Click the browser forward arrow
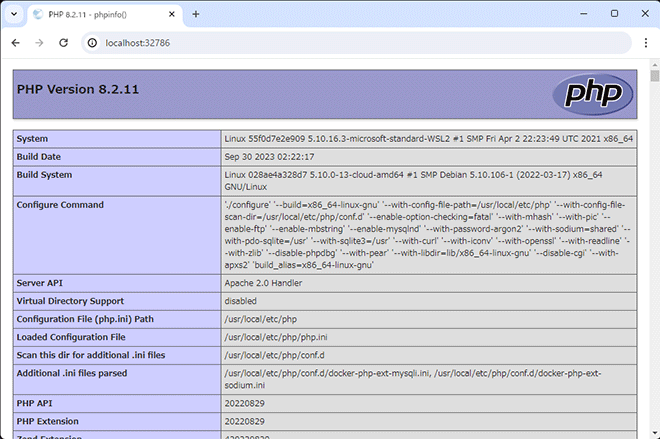The height and width of the screenshot is (439, 660). point(39,43)
